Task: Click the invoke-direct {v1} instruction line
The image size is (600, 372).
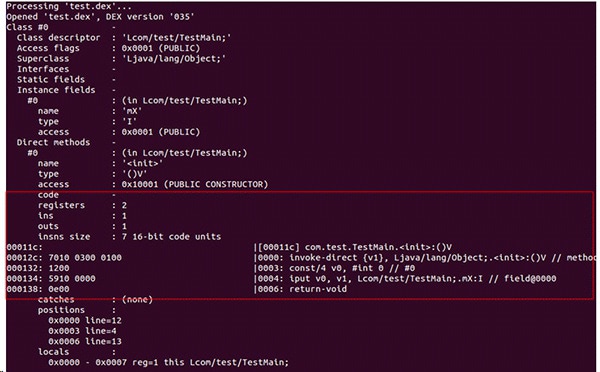Action: point(425,258)
